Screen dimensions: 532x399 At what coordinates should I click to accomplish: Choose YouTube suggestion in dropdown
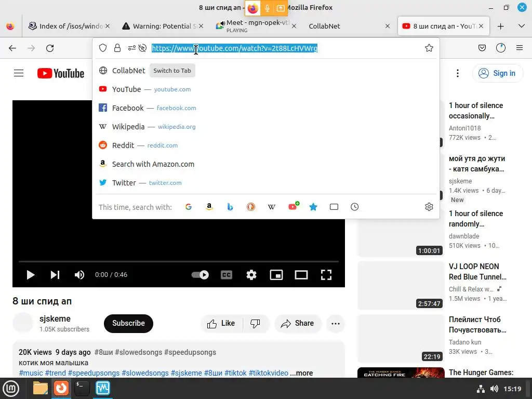point(265,89)
